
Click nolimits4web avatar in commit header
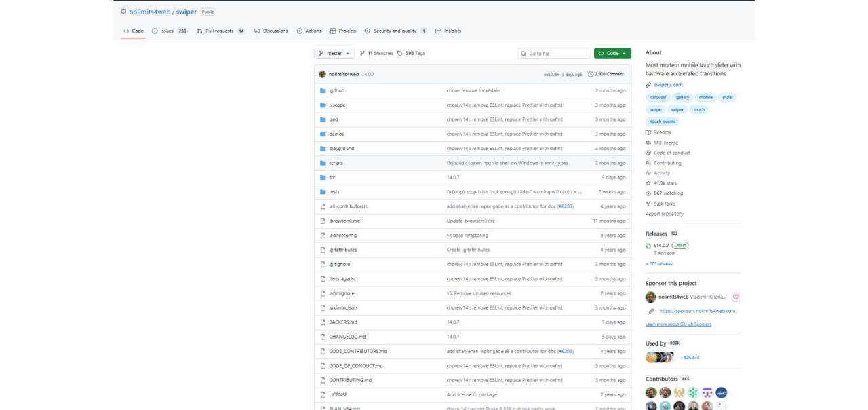click(x=323, y=74)
